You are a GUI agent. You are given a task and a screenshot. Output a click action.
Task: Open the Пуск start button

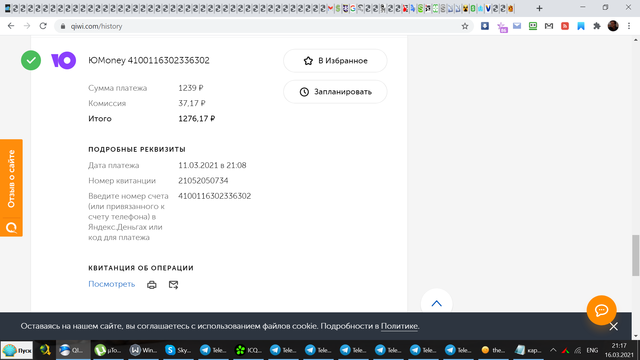[x=17, y=350]
